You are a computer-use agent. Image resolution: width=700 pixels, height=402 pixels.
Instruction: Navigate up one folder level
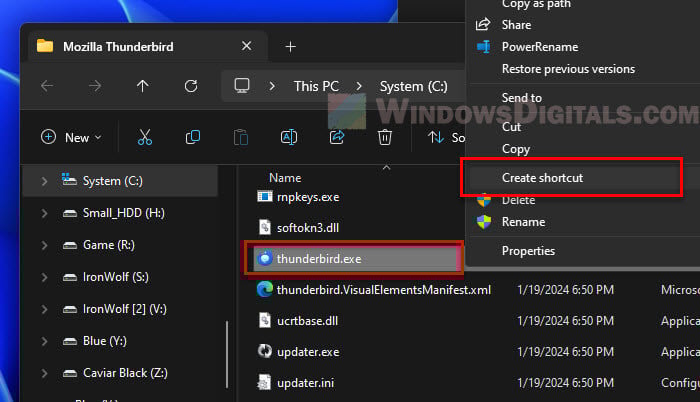[143, 86]
